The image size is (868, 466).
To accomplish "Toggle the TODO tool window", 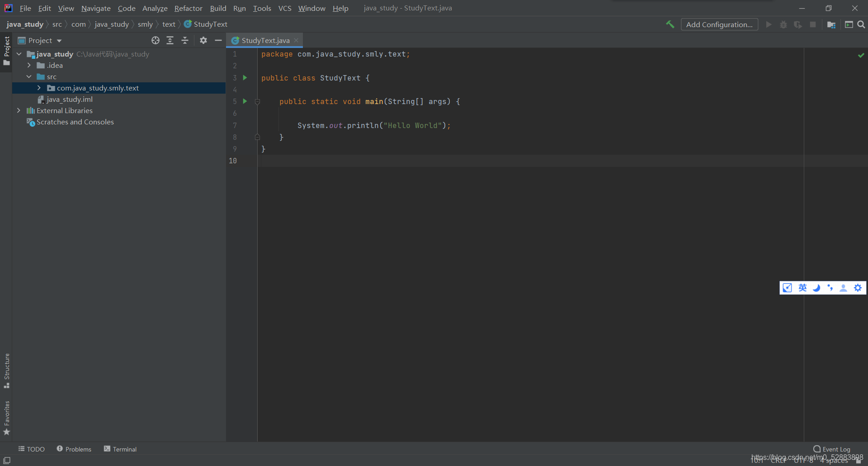I will 31,449.
